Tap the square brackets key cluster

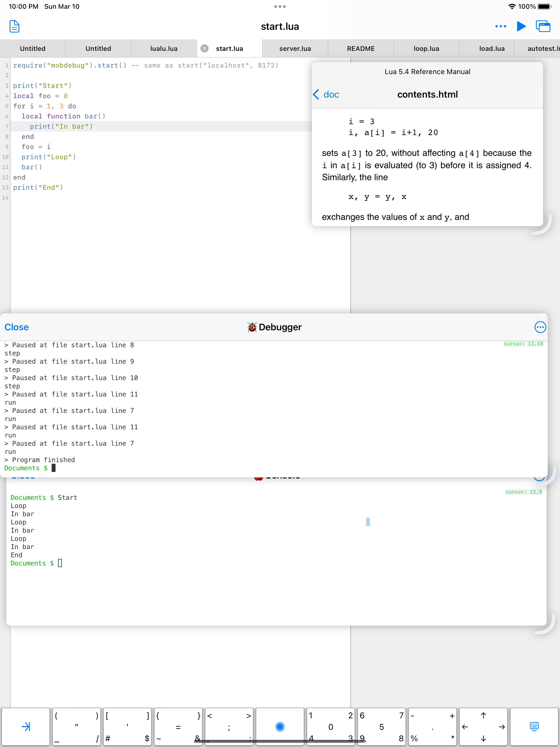pos(127,726)
